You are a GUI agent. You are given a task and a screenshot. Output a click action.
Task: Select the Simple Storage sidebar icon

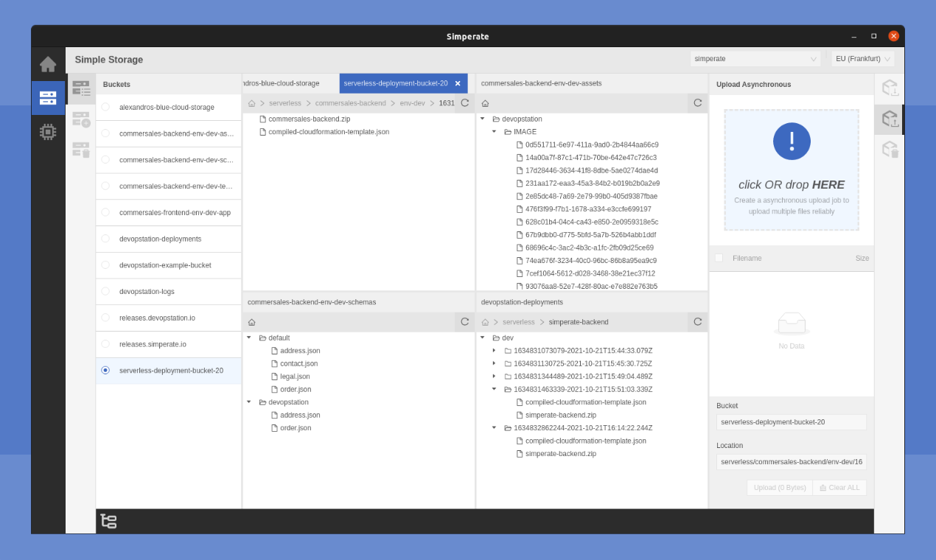click(48, 97)
